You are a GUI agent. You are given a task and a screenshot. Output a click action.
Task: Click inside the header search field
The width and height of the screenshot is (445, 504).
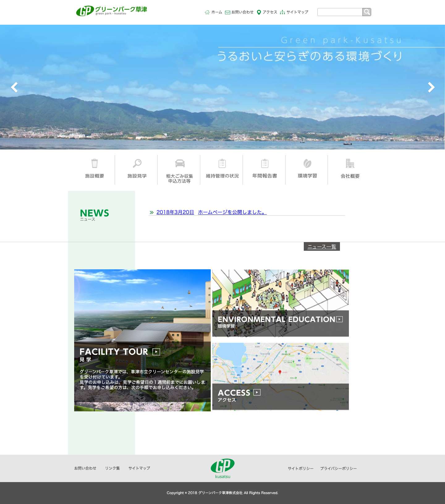click(x=340, y=12)
